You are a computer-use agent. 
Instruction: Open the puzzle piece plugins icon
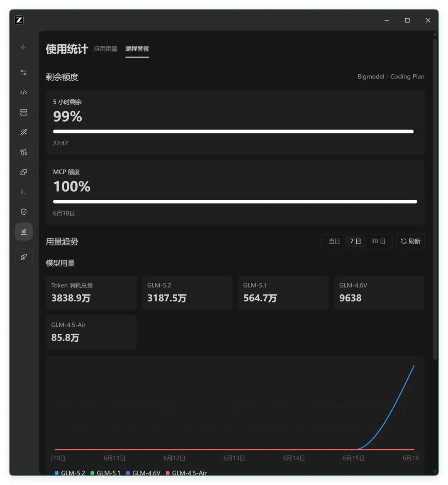tap(24, 171)
